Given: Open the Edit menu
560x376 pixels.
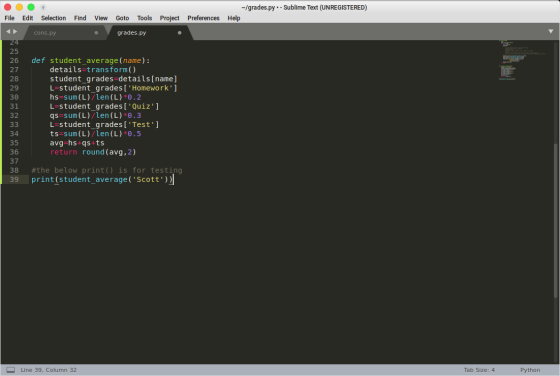Looking at the screenshot, I should tap(28, 18).
